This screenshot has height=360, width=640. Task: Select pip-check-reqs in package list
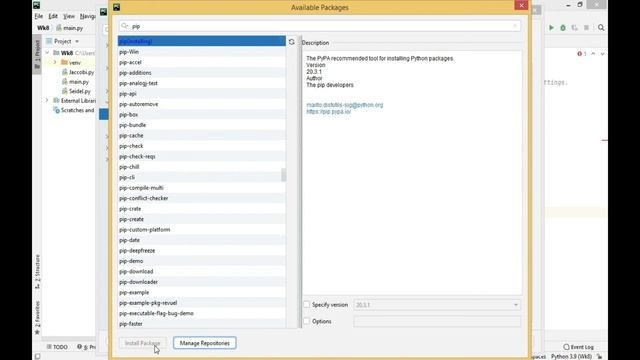[202, 156]
